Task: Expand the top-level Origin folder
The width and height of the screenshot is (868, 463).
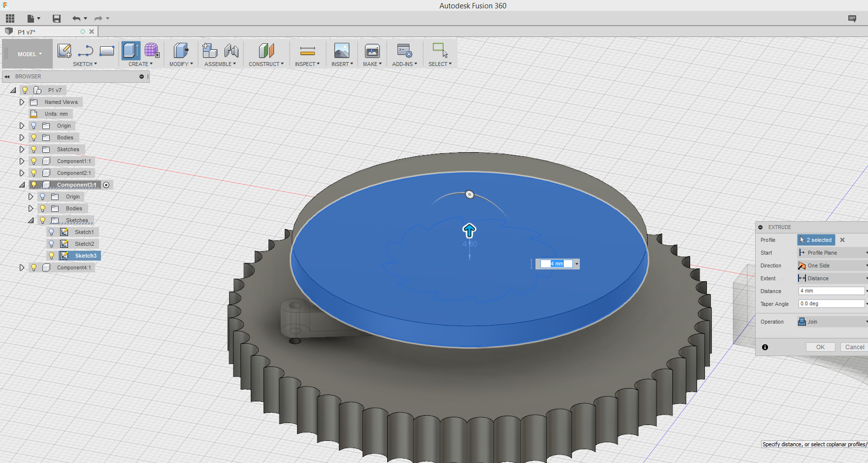Action: point(22,126)
